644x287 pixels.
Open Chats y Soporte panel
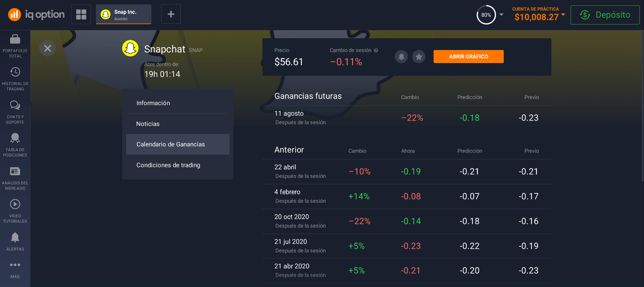(x=15, y=112)
